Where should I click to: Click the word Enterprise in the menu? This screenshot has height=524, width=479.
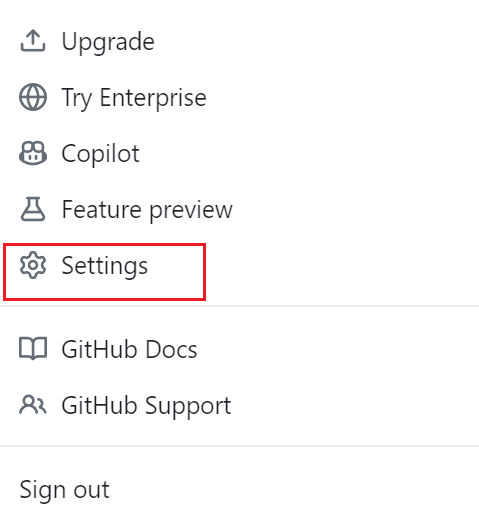[153, 98]
